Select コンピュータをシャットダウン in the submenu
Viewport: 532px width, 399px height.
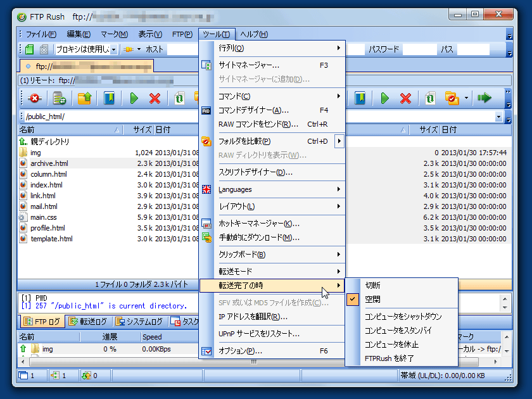[401, 317]
